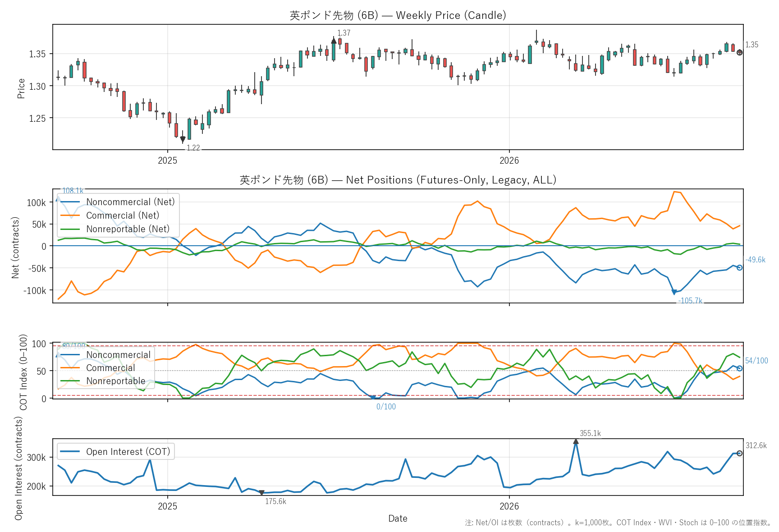This screenshot has width=779, height=532.
Task: Click the 355.1k open interest peak marker
Action: click(576, 441)
